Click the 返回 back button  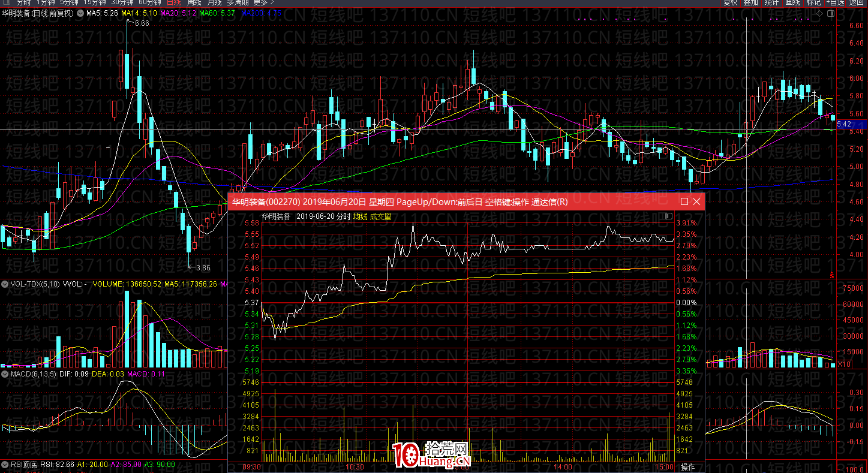[x=856, y=3]
